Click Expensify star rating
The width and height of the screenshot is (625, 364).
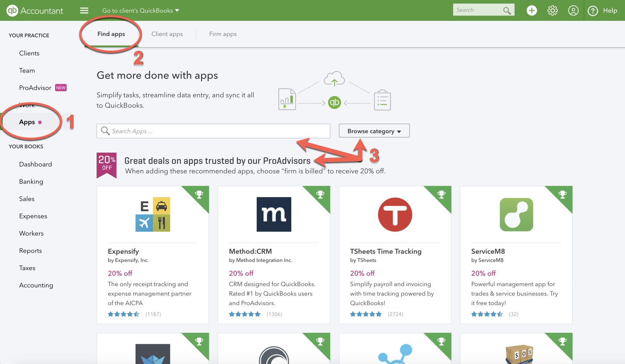pos(124,314)
